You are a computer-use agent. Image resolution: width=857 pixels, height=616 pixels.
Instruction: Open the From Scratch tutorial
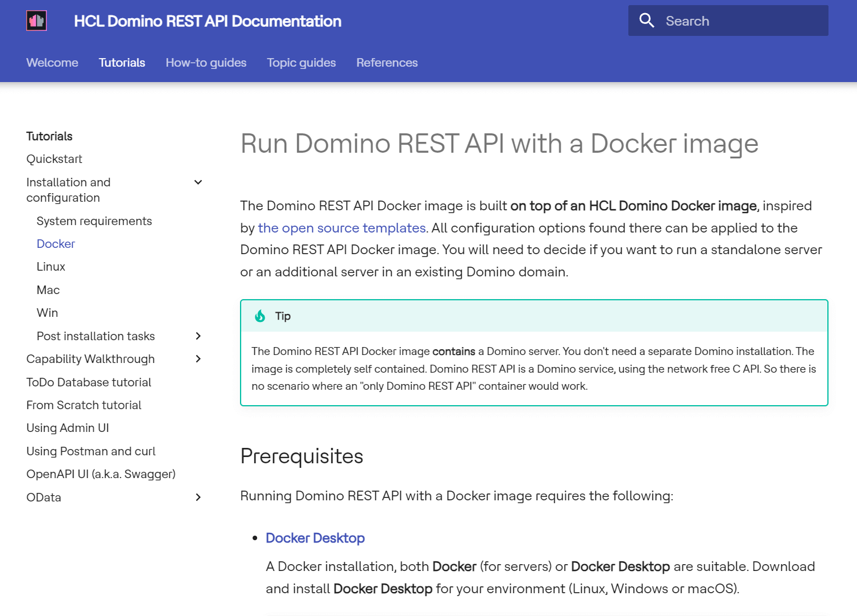click(x=84, y=405)
